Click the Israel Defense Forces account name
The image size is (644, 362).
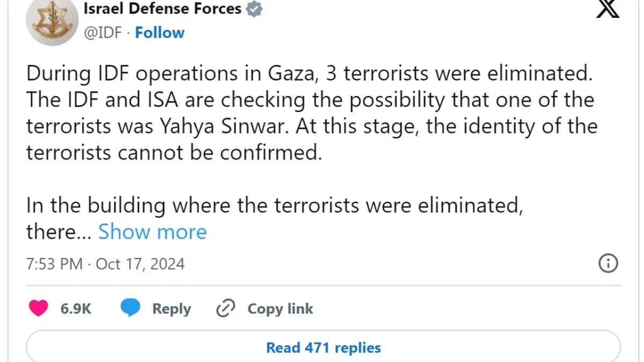coord(163,8)
